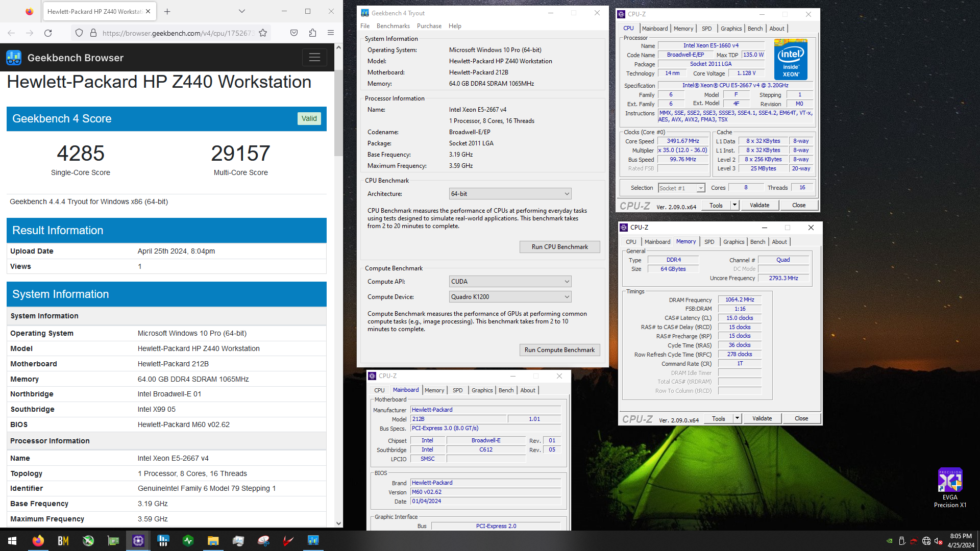Open the Help menu in Geekbench

(455, 26)
